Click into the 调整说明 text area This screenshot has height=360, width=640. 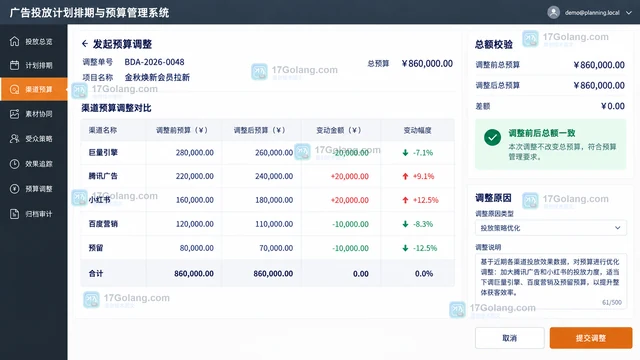click(x=551, y=281)
